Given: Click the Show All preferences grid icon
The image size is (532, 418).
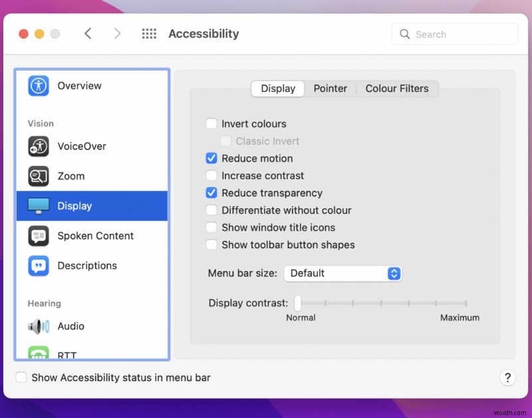Looking at the screenshot, I should pyautogui.click(x=149, y=33).
